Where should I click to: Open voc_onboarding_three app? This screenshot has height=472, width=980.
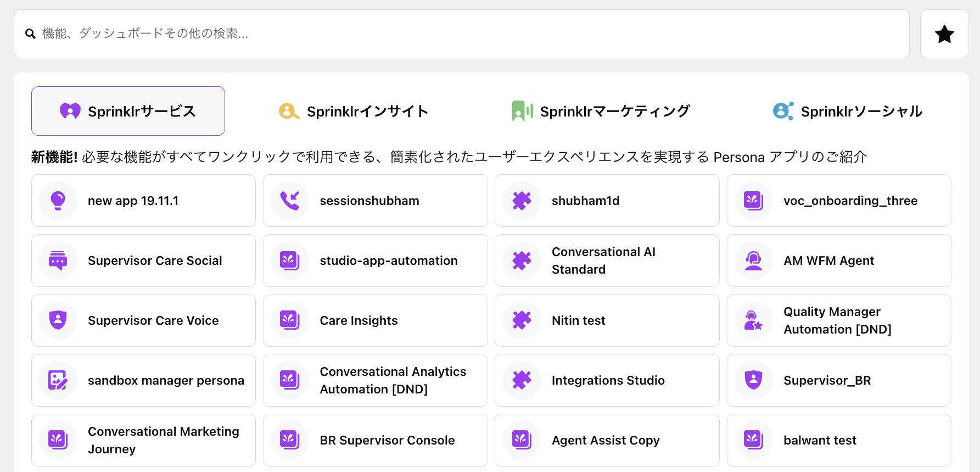pos(839,201)
